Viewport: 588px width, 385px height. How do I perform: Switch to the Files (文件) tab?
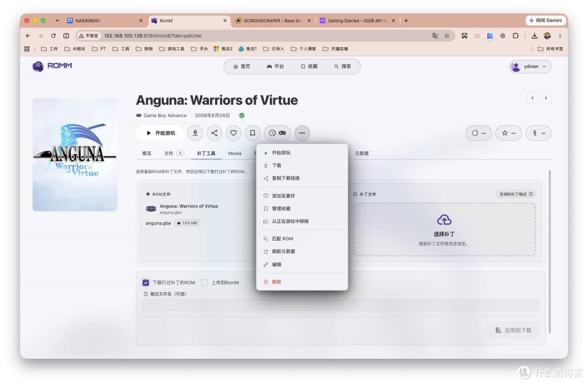(x=174, y=153)
